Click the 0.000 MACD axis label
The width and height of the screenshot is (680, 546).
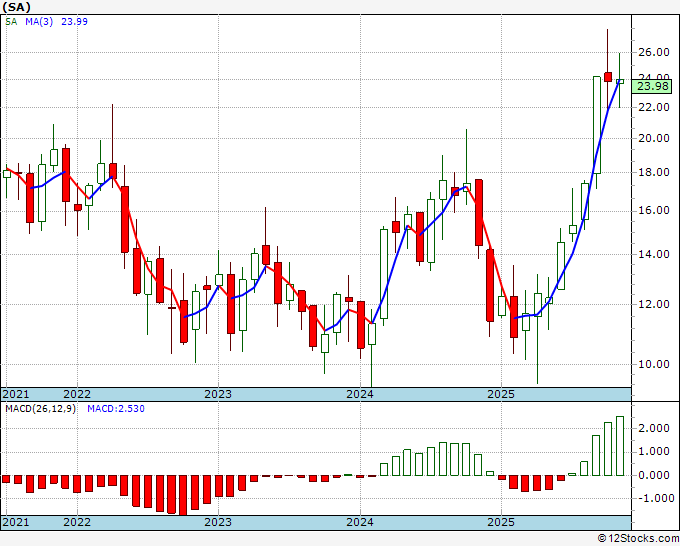pos(654,475)
